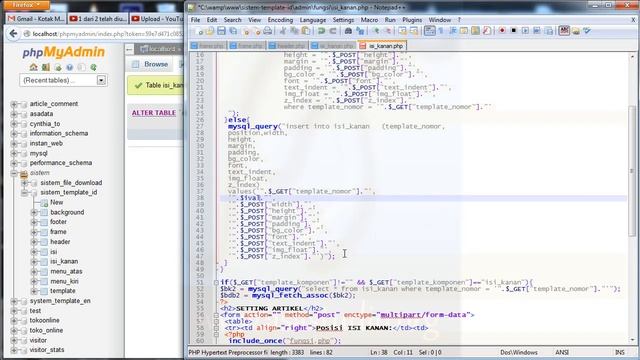Click the New file icon in Notepad++ toolbar
Viewport: 640px width, 360px height.
(199, 31)
